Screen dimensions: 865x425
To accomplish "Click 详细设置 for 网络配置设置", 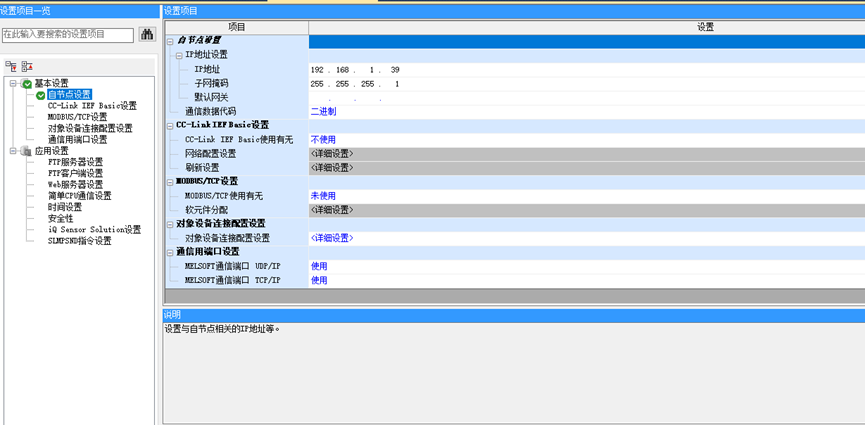I will 332,154.
